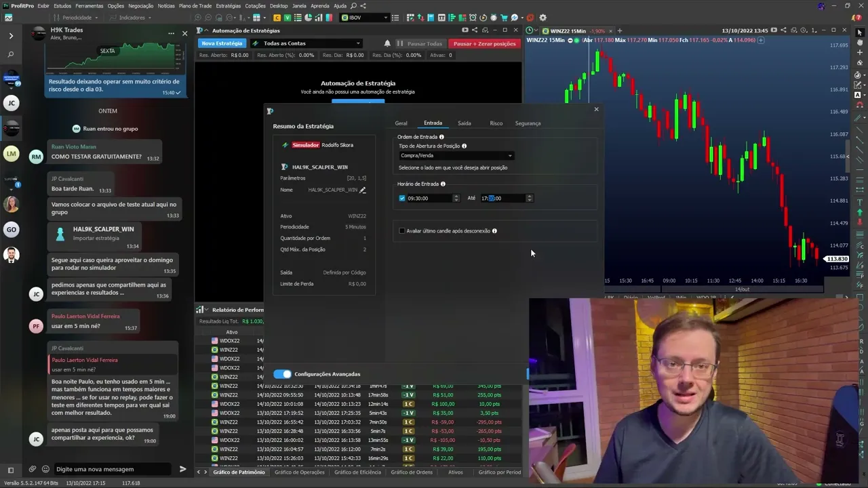The height and width of the screenshot is (488, 868).
Task: Toggle Configurações Avançadas switch
Action: click(x=283, y=374)
